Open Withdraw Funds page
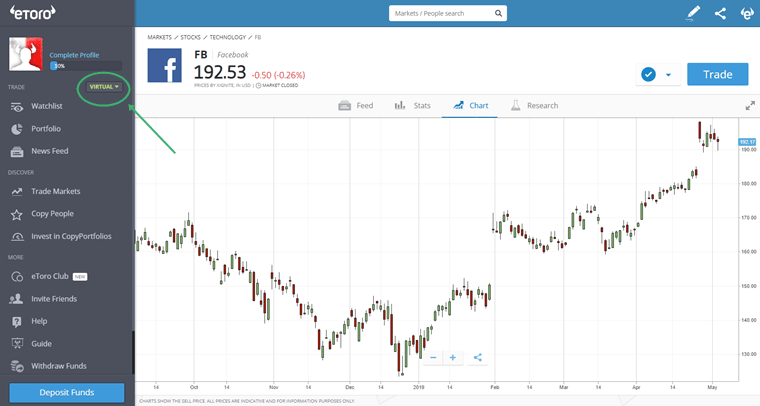760x406 pixels. point(59,366)
